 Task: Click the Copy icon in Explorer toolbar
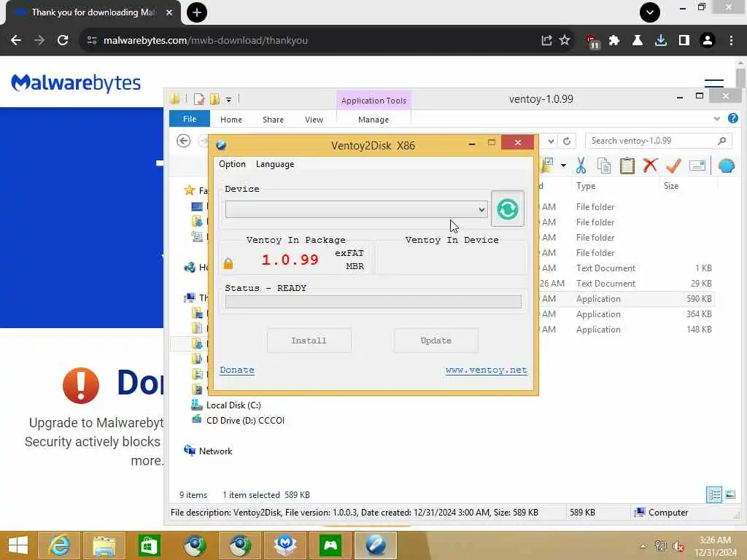(604, 166)
